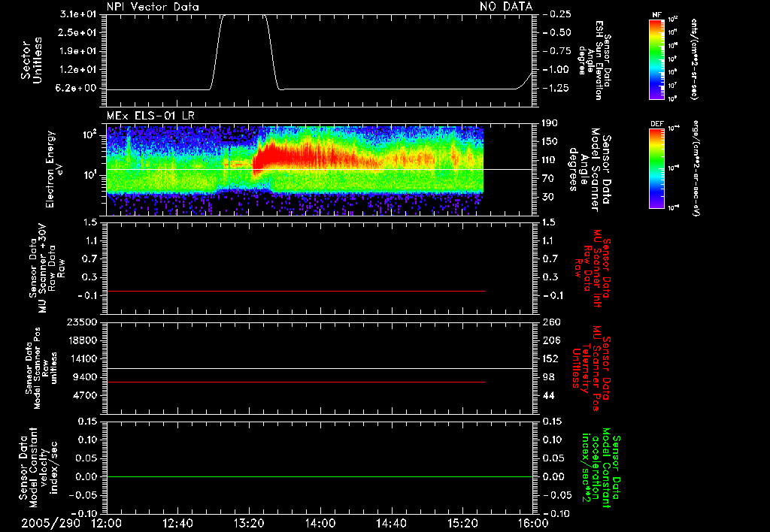770x532 pixels.
Task: Click the '13:20' time axis label
Action: tap(249, 523)
